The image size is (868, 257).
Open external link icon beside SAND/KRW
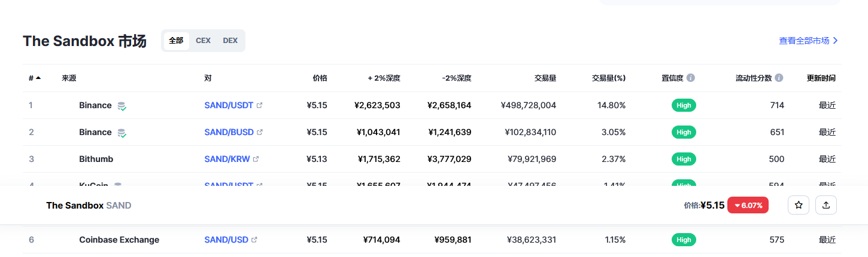coord(256,159)
